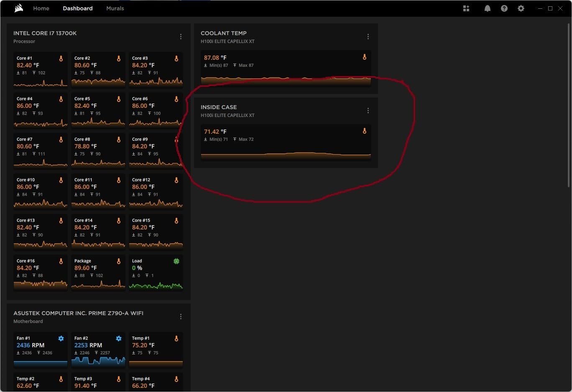Click the thermometer icon on Core #1

point(61,59)
